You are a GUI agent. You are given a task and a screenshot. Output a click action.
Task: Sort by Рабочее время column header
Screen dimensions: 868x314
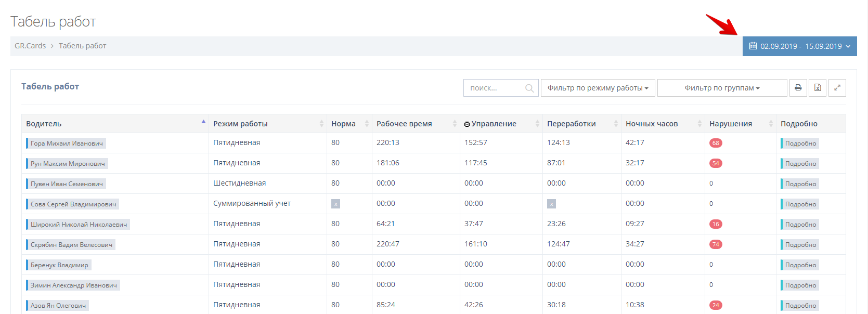point(404,124)
